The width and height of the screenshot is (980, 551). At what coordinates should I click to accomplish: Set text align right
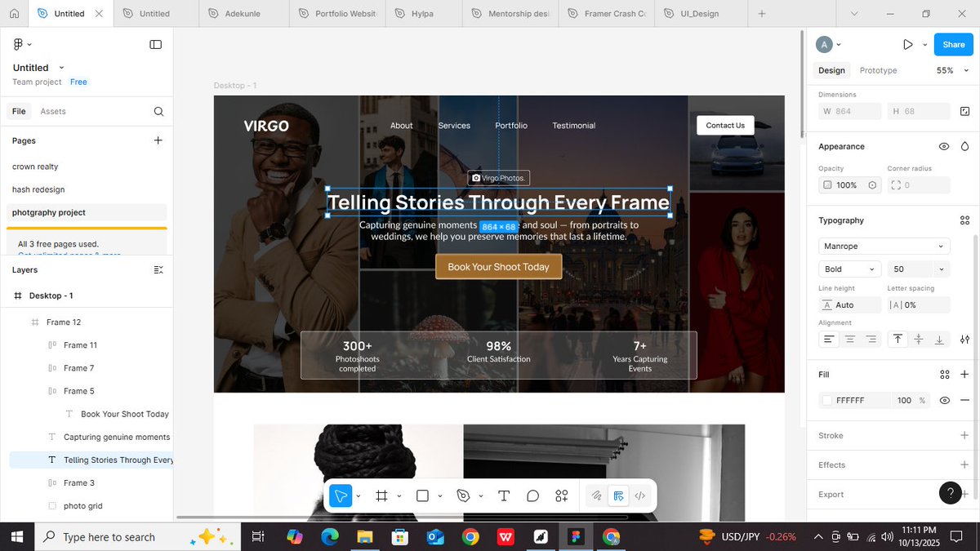pos(871,339)
